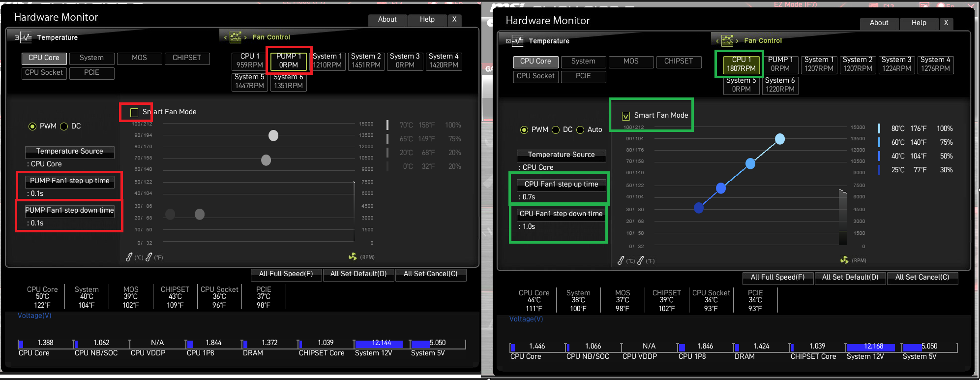This screenshot has height=380, width=980.
Task: Click All Full Speed(F) in left window
Action: [x=286, y=274]
